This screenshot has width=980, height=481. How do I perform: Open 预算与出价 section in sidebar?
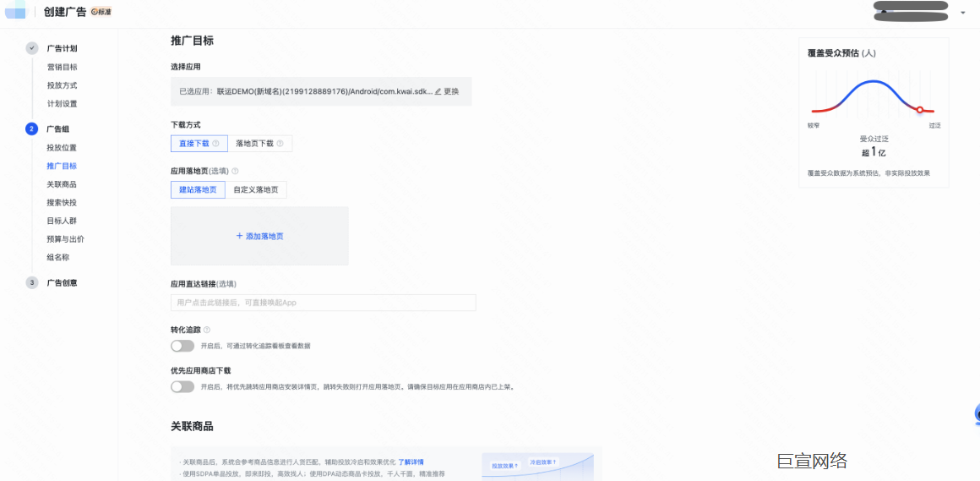click(65, 239)
